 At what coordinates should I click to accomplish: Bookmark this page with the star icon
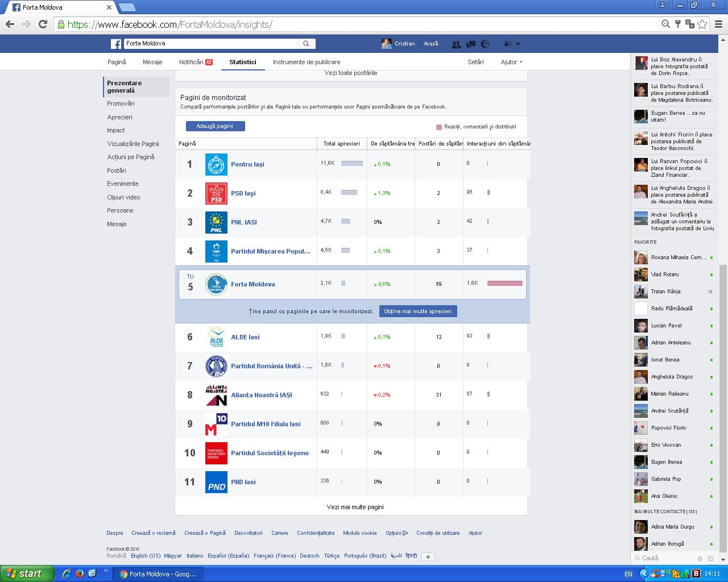tap(702, 24)
